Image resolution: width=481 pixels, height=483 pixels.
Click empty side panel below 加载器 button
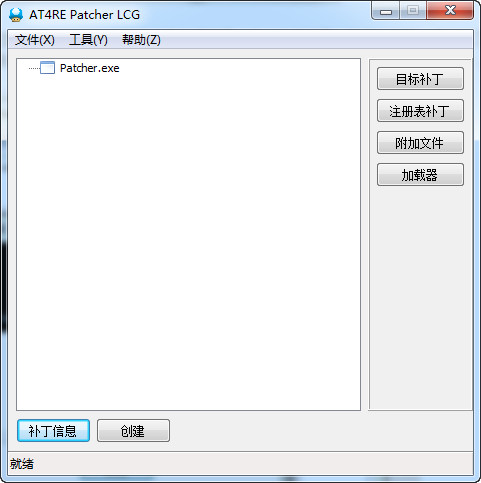(x=420, y=297)
